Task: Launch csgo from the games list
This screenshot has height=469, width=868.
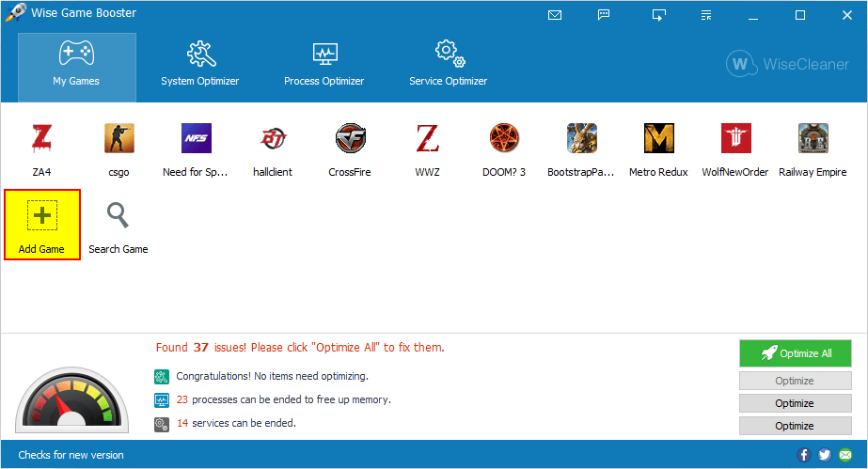Action: (118, 139)
